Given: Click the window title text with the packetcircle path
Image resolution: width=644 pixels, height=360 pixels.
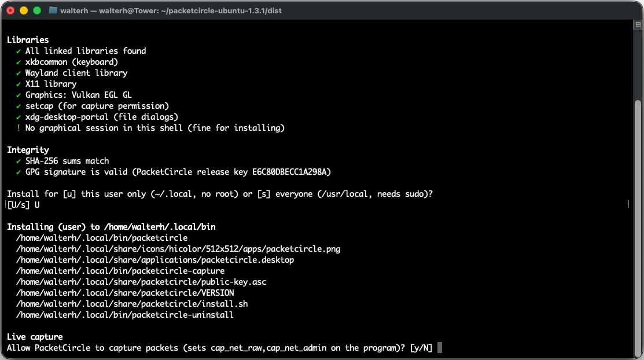Looking at the screenshot, I should click(171, 10).
